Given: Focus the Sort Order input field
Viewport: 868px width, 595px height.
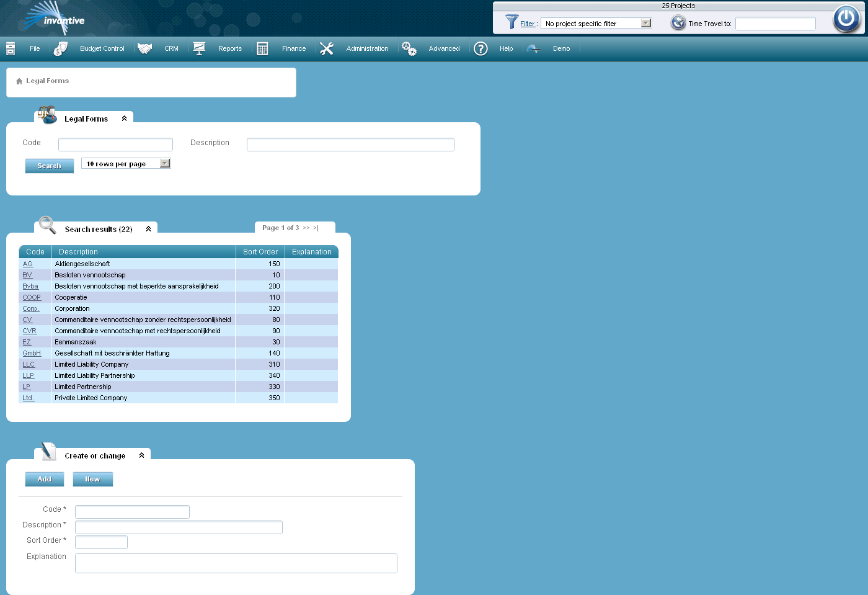Looking at the screenshot, I should click(101, 542).
